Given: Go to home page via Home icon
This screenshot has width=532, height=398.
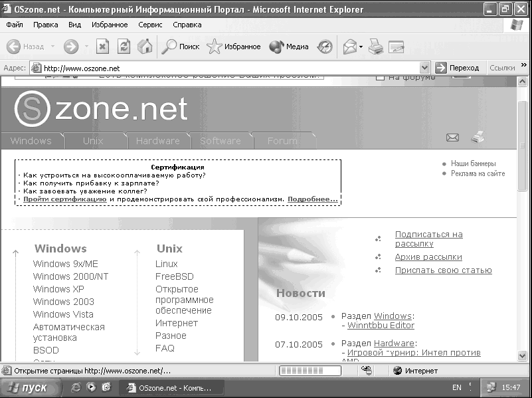Looking at the screenshot, I should pos(145,47).
